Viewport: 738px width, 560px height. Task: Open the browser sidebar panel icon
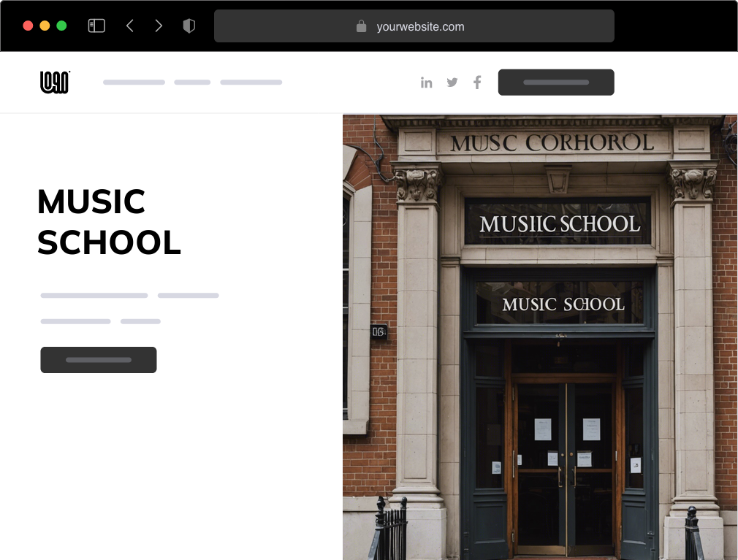pos(96,25)
